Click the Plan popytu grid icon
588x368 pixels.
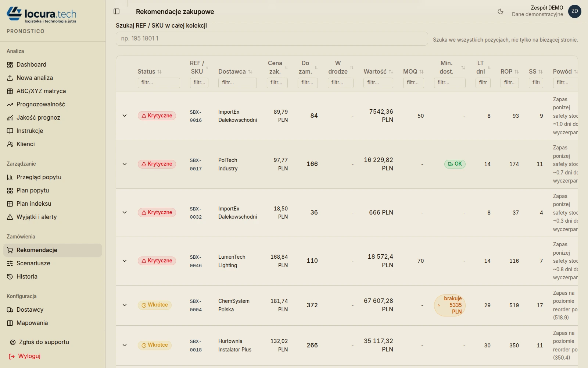(10, 191)
